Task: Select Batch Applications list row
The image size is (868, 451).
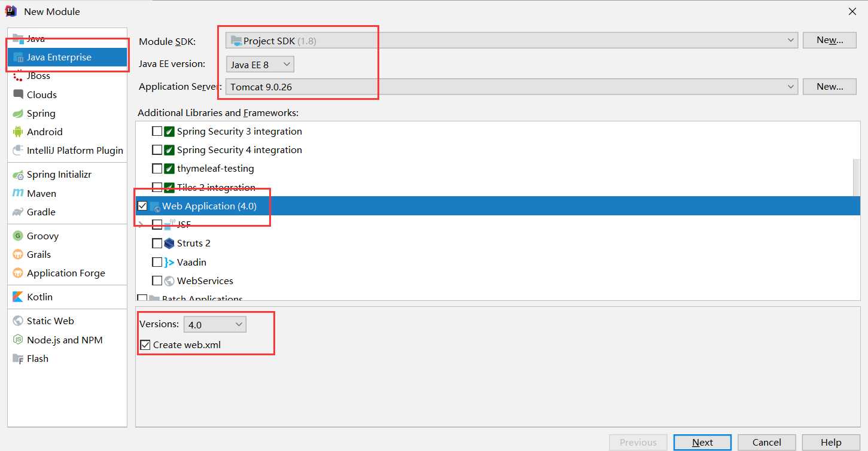Action: 497,297
